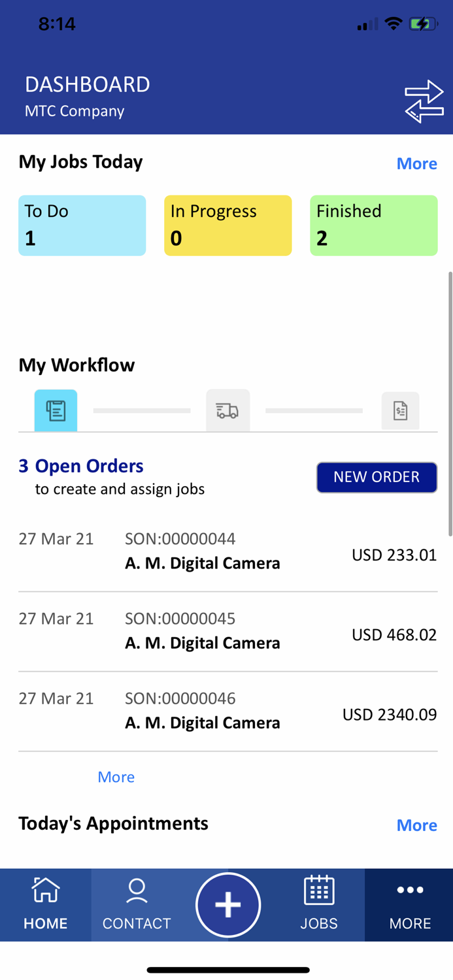Open the Finished jobs card
Image resolution: width=453 pixels, height=980 pixels.
click(x=373, y=225)
